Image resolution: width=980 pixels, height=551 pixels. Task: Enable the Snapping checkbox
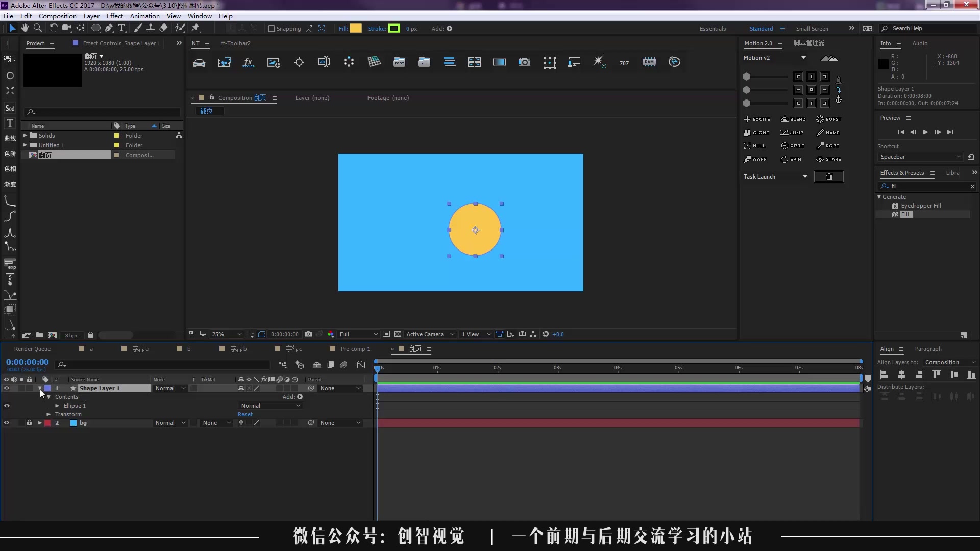point(272,29)
